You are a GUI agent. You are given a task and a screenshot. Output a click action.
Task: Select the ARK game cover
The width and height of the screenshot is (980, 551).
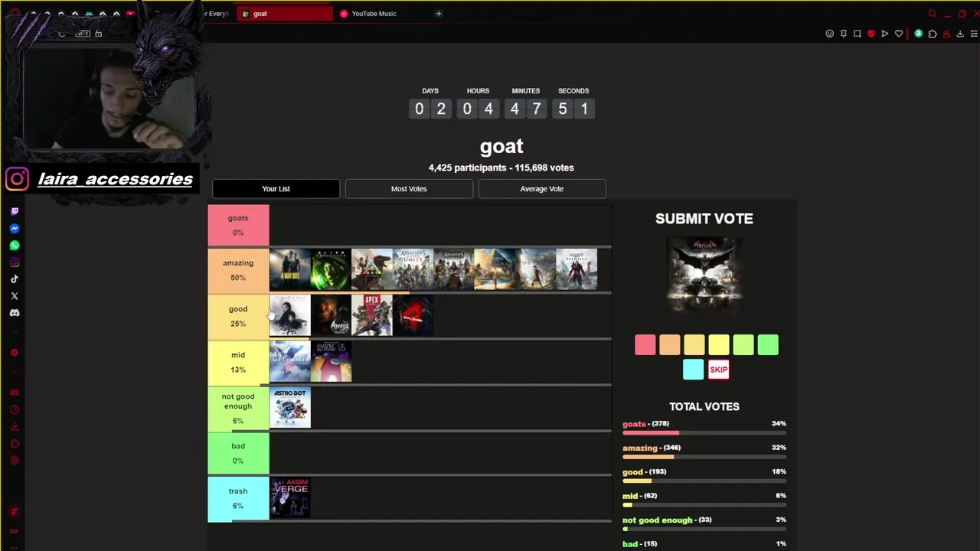click(372, 269)
